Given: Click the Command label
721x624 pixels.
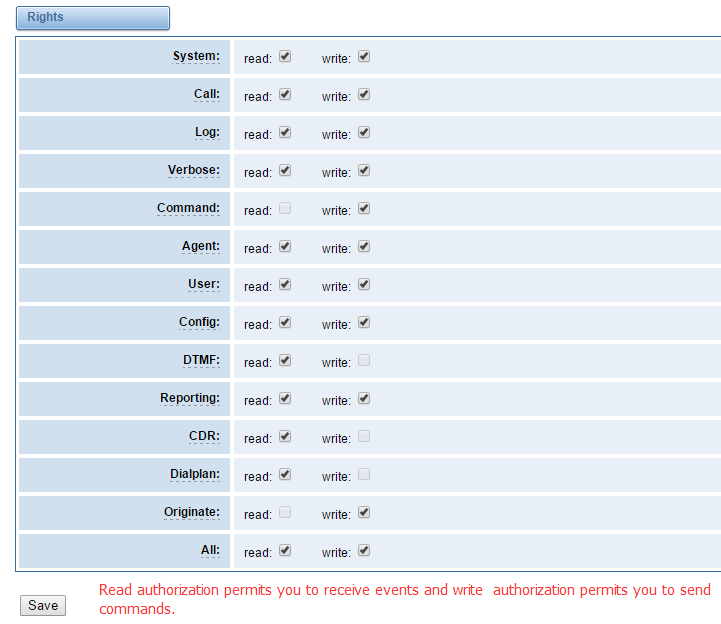Looking at the screenshot, I should [x=188, y=208].
